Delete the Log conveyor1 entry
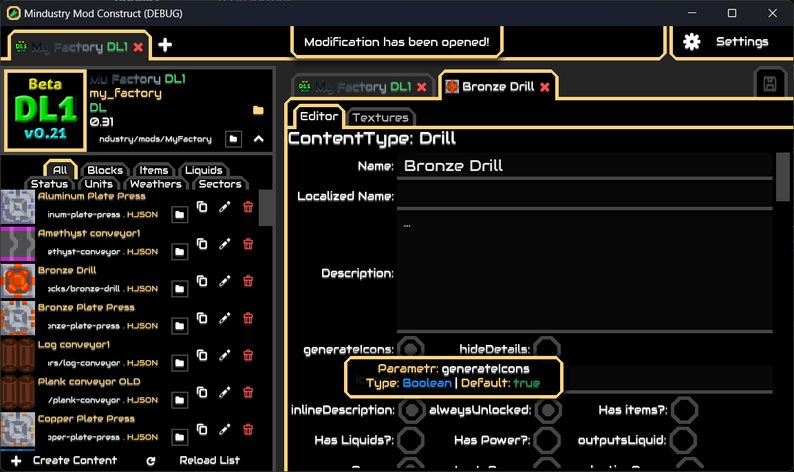The width and height of the screenshot is (794, 472). (248, 355)
